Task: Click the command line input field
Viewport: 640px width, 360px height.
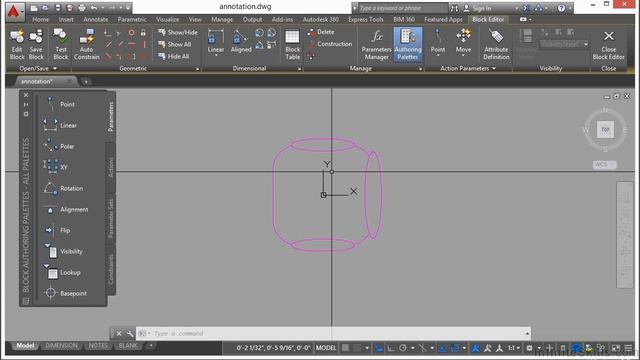Action: 333,333
